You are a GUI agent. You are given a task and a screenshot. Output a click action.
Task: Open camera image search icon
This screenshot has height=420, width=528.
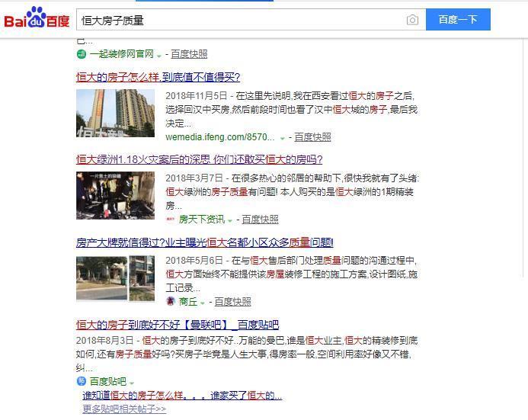click(x=412, y=20)
